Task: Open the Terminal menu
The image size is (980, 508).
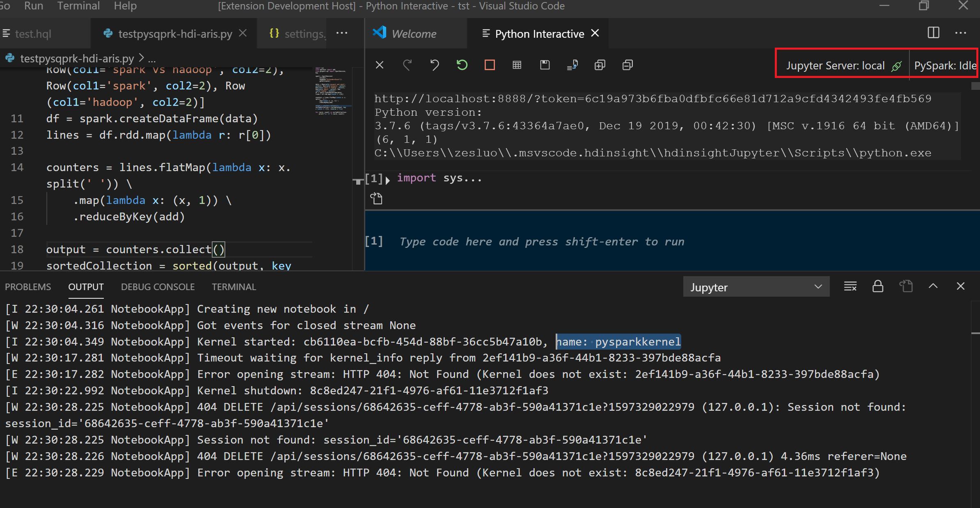Action: 78,6
